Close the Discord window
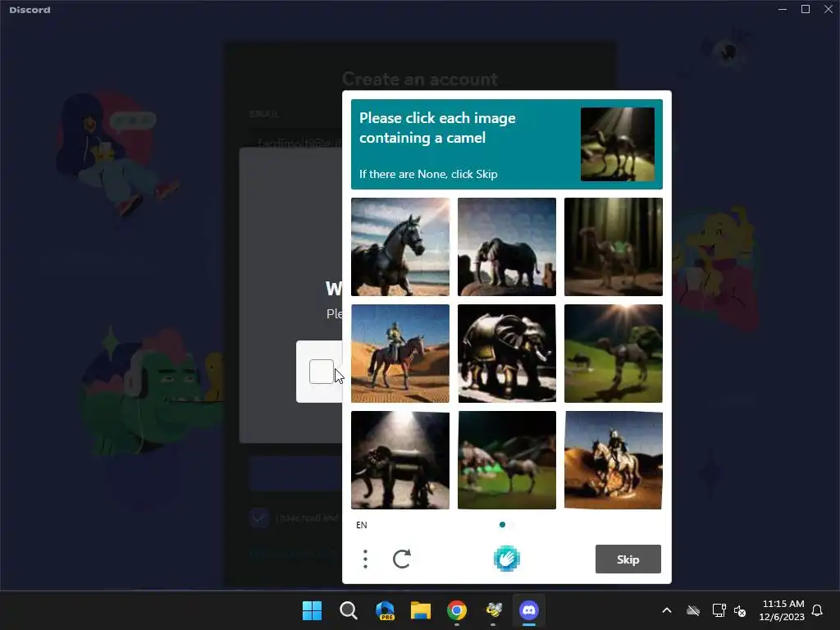840x630 pixels. [x=829, y=9]
